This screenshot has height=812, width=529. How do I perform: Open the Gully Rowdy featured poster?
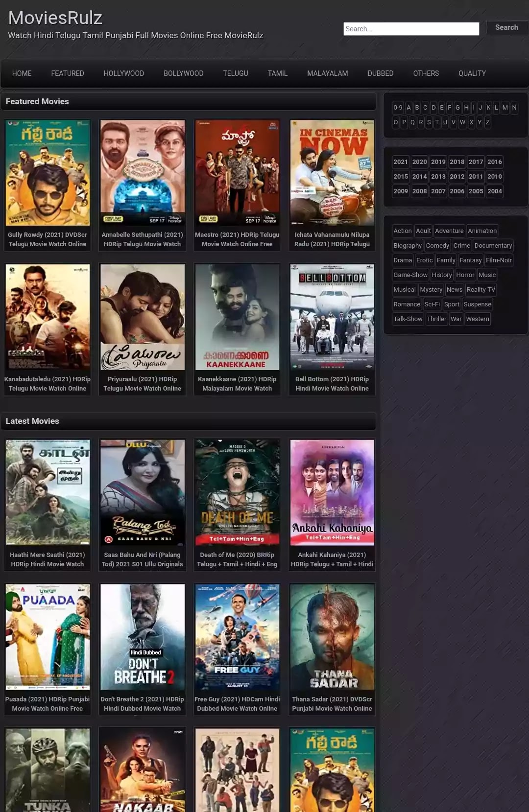(48, 173)
